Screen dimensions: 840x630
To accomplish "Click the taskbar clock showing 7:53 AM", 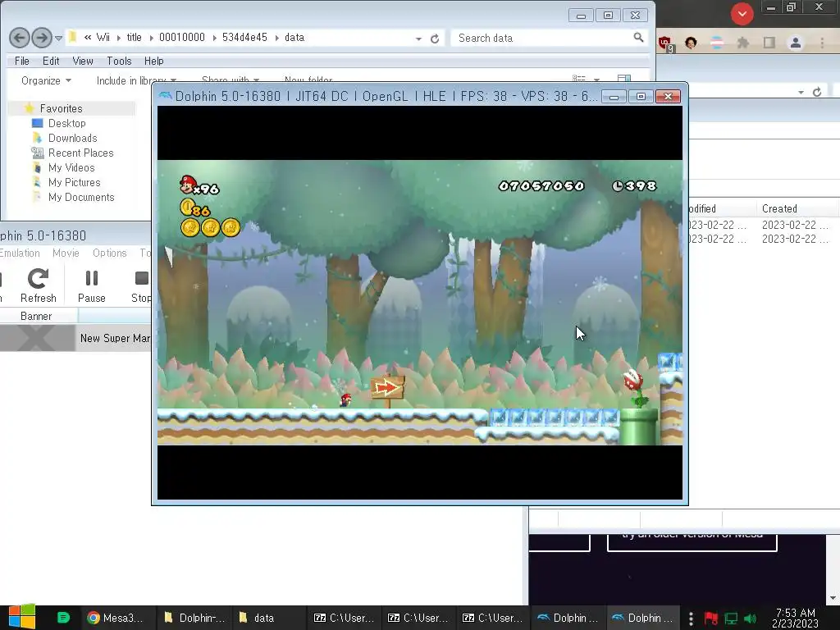I will [x=796, y=618].
